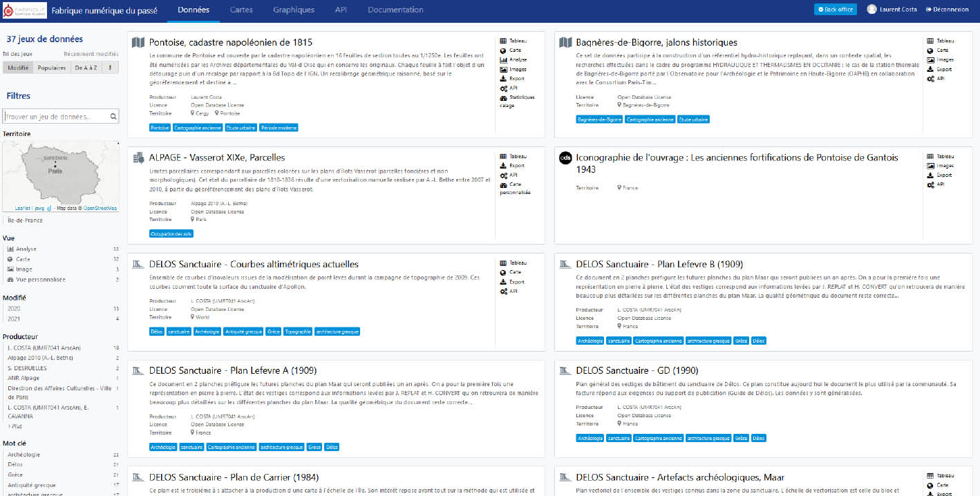Sort datasets by Modifié
980x496 pixels.
pos(18,68)
